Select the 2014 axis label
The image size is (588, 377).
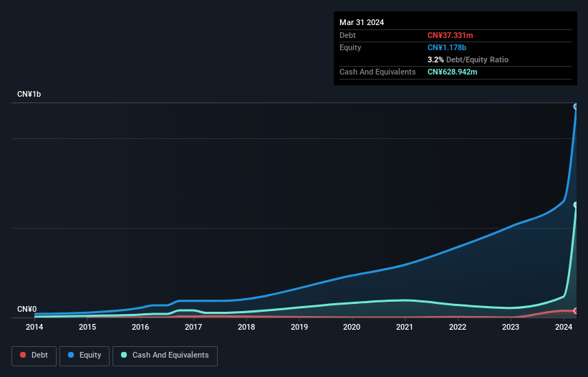click(x=34, y=327)
